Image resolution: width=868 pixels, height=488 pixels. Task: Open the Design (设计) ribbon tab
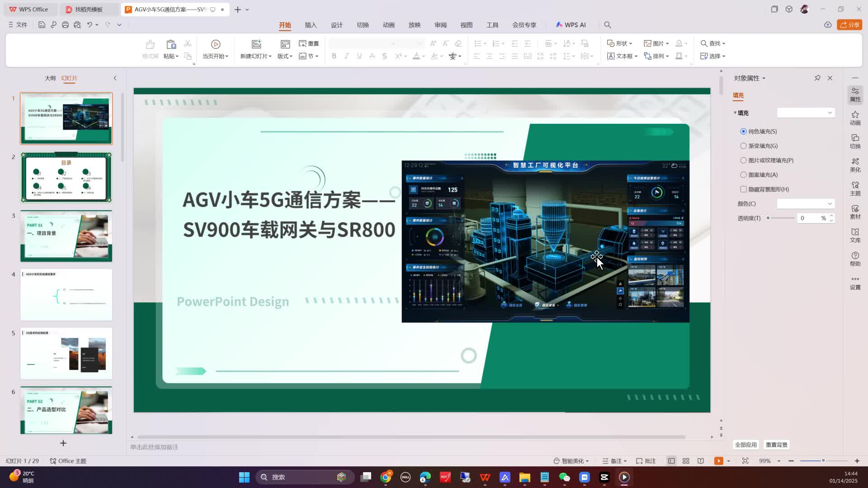point(337,25)
